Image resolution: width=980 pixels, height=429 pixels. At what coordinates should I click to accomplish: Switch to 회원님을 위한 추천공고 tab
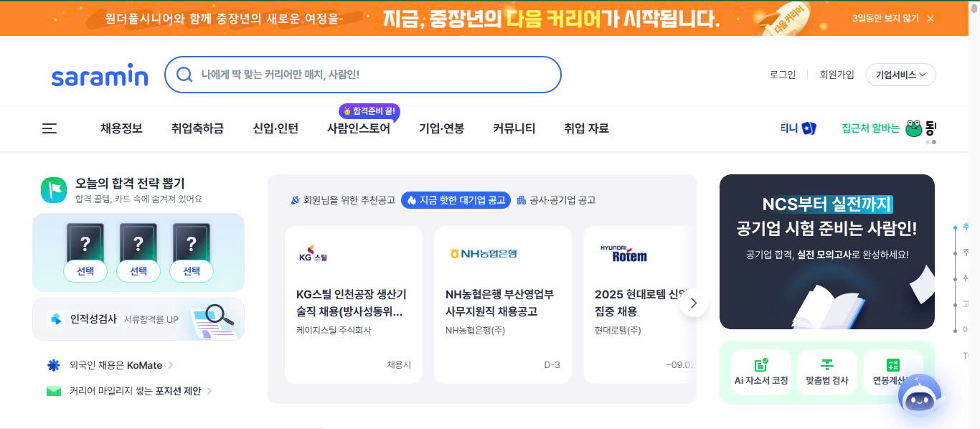[x=343, y=200]
